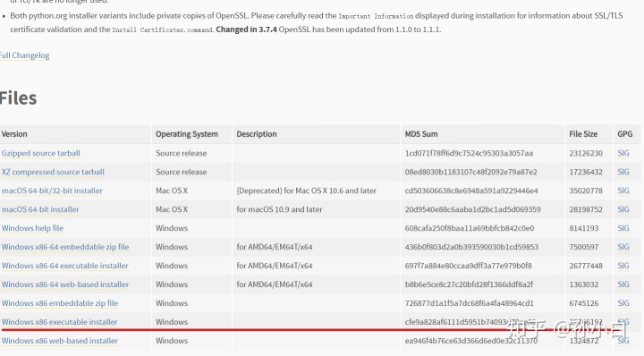Select file size 17236432
Viewport: 644px width, 356px height.
click(x=586, y=172)
